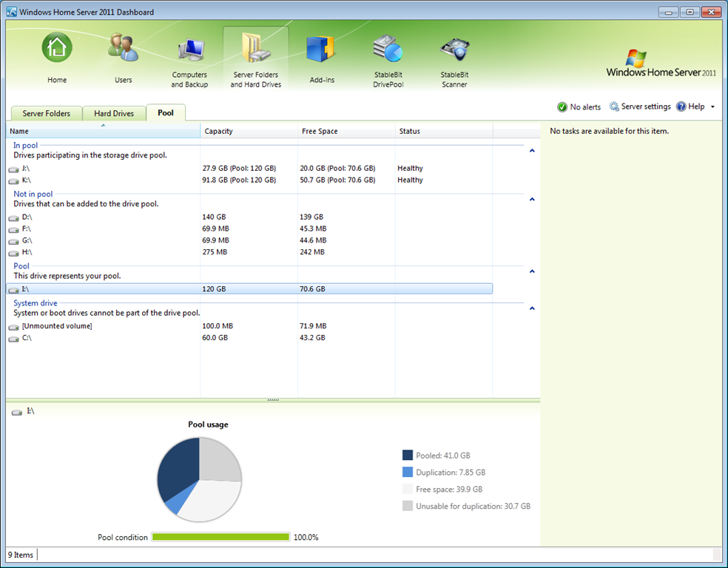Screen dimensions: 728x568
Task: Click the Free space legend swatch
Action: click(408, 489)
